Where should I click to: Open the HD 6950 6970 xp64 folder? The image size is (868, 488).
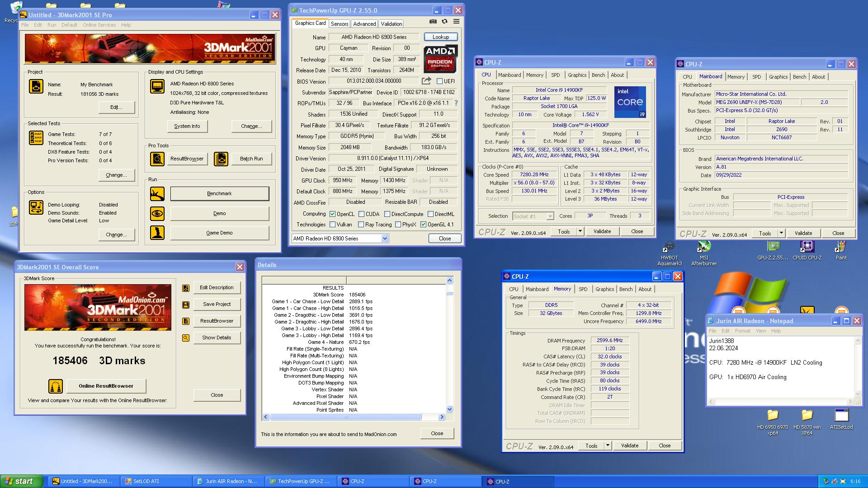[773, 422]
